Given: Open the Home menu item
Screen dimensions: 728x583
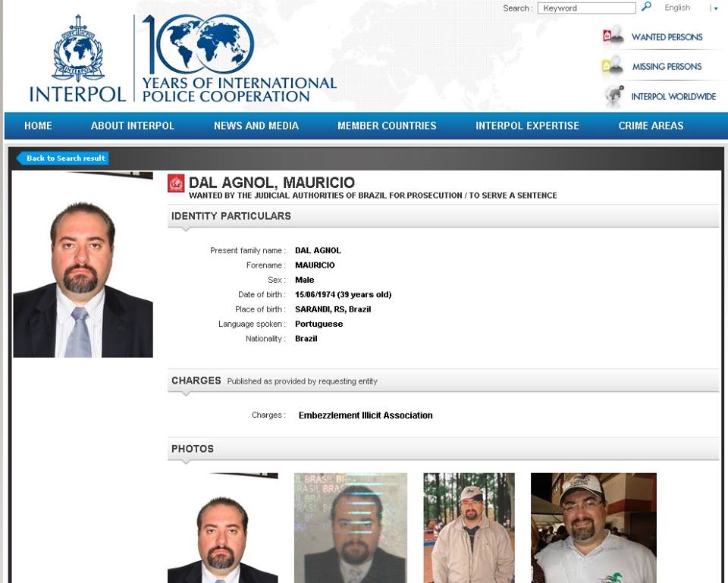Looking at the screenshot, I should [38, 125].
